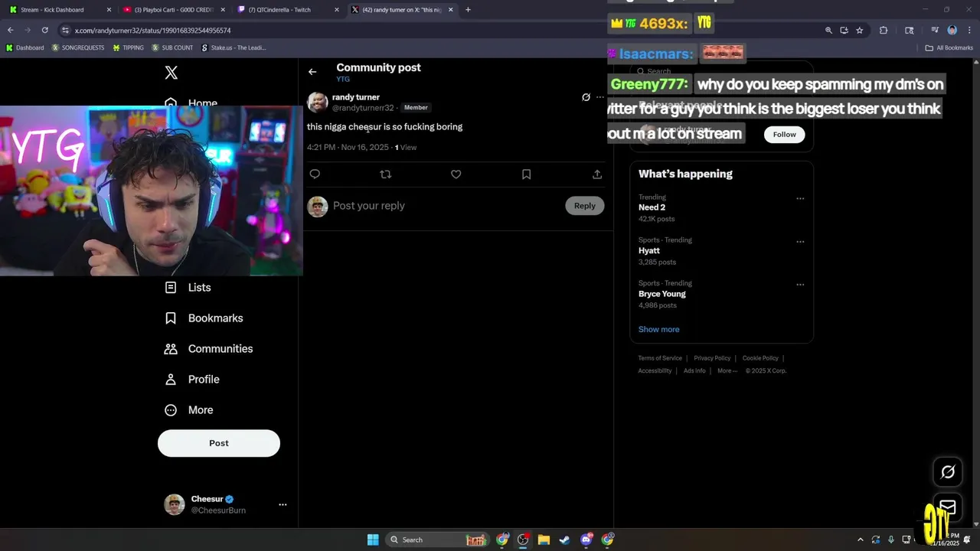Open the YTG community link under header
Screen dimensions: 980x551
(x=343, y=80)
